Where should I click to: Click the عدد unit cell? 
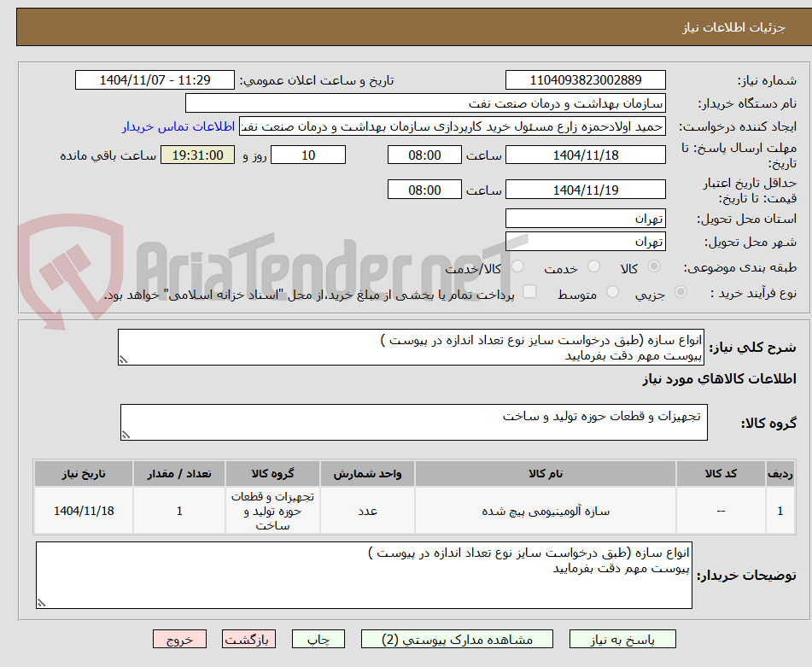(x=367, y=511)
